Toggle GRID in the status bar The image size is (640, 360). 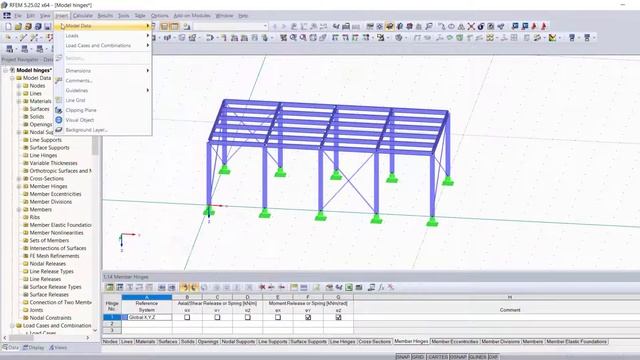pyautogui.click(x=418, y=357)
